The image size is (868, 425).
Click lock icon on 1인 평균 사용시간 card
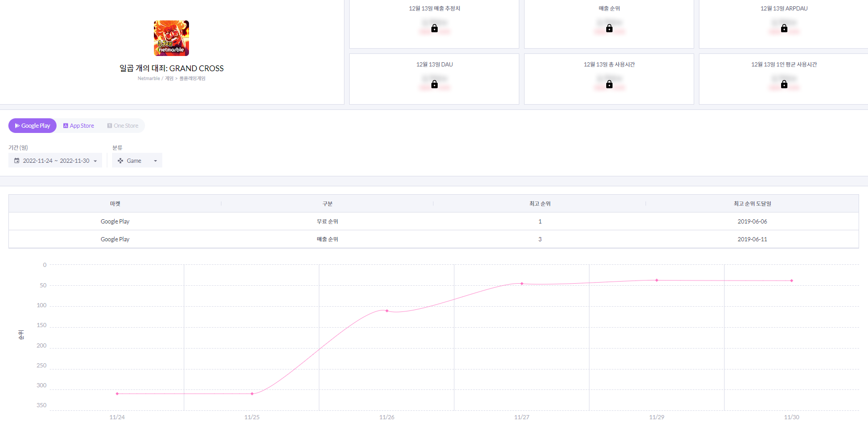[x=784, y=84]
